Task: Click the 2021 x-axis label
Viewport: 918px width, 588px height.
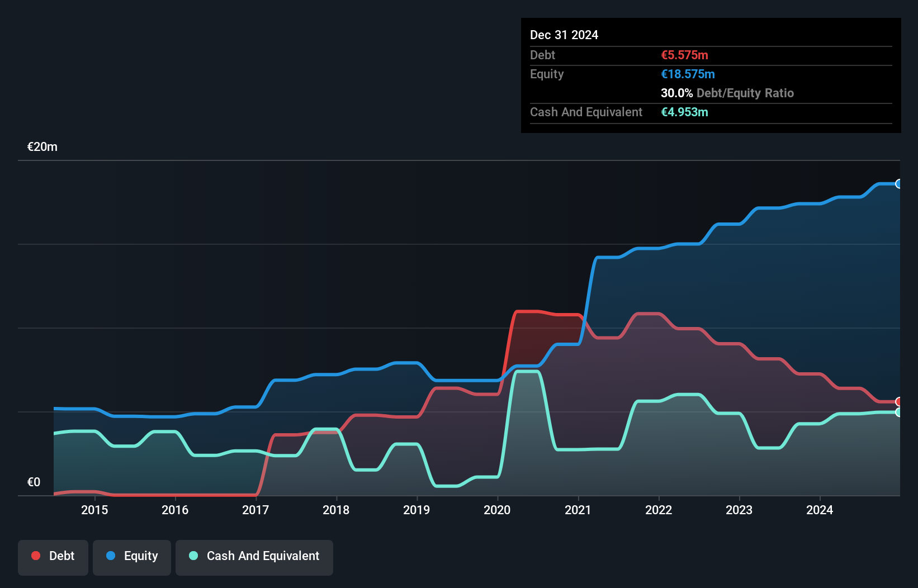Action: 578,510
